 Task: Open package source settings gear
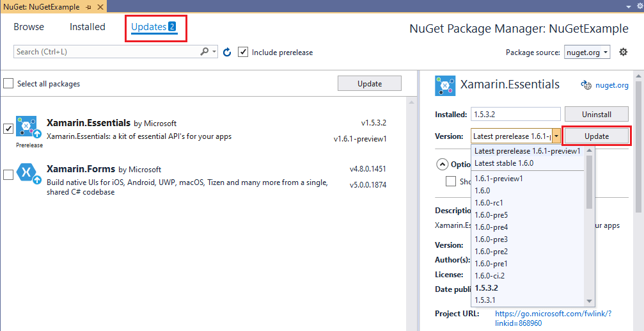(623, 52)
